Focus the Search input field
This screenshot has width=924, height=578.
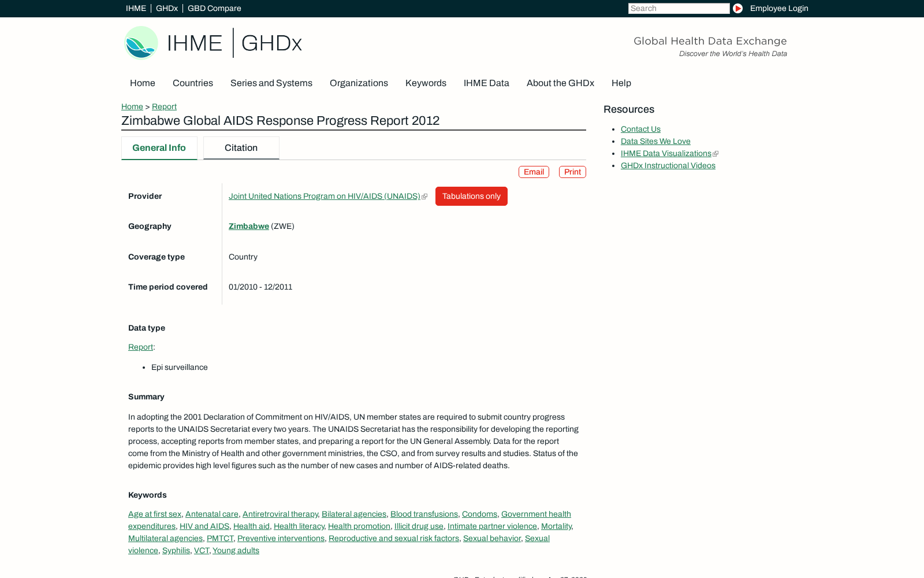point(679,8)
